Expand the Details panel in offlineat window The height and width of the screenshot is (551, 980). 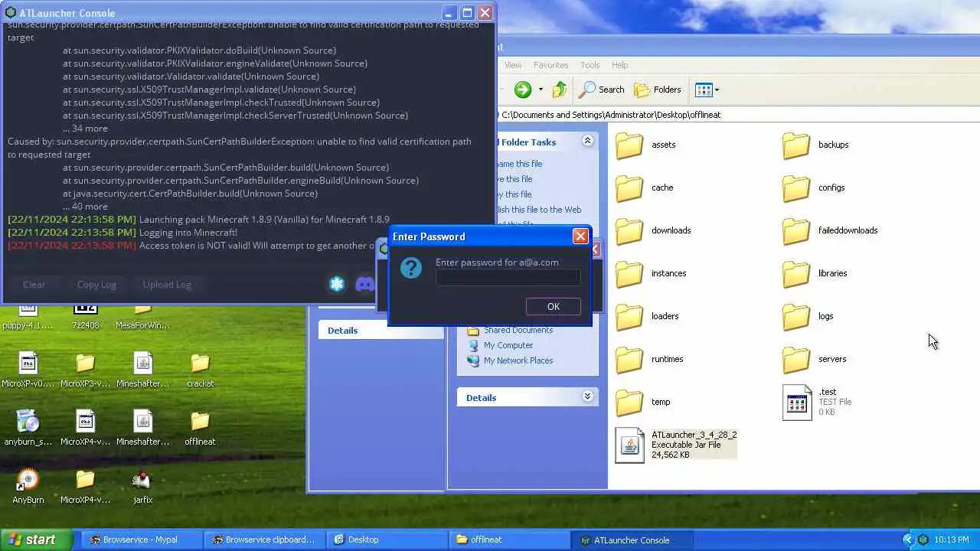pyautogui.click(x=587, y=396)
